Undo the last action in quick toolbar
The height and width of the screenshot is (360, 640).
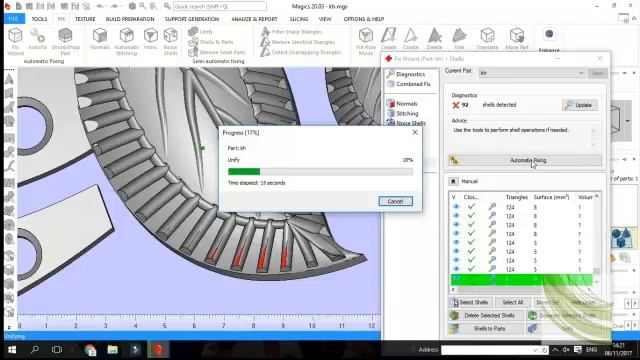(100, 6)
